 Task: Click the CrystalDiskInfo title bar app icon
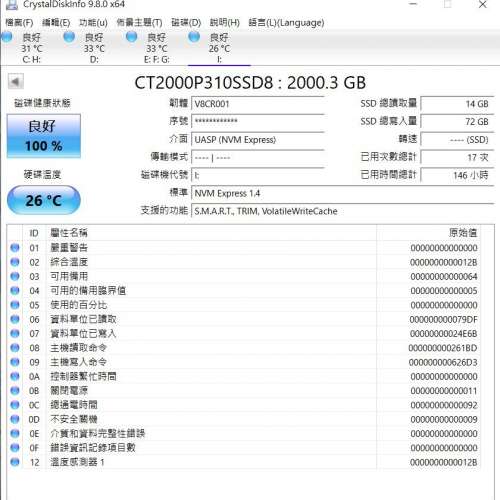click(12, 4)
